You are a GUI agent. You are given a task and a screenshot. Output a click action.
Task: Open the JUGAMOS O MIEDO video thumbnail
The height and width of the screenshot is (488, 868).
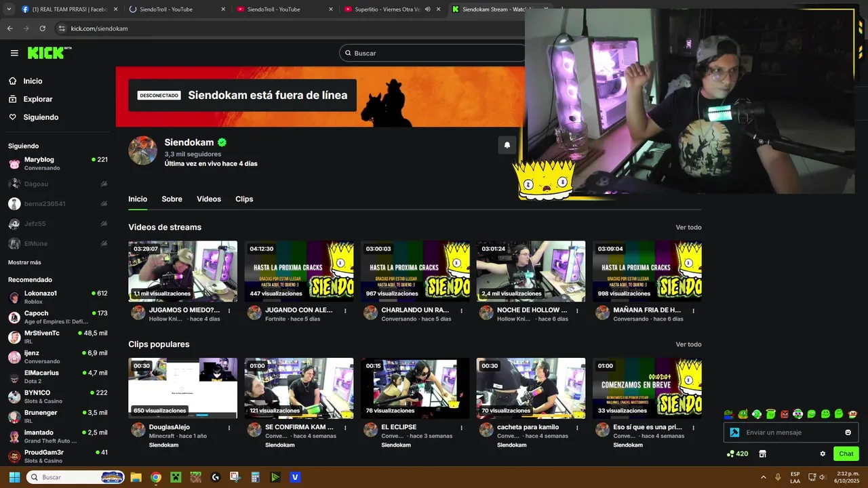pos(183,271)
